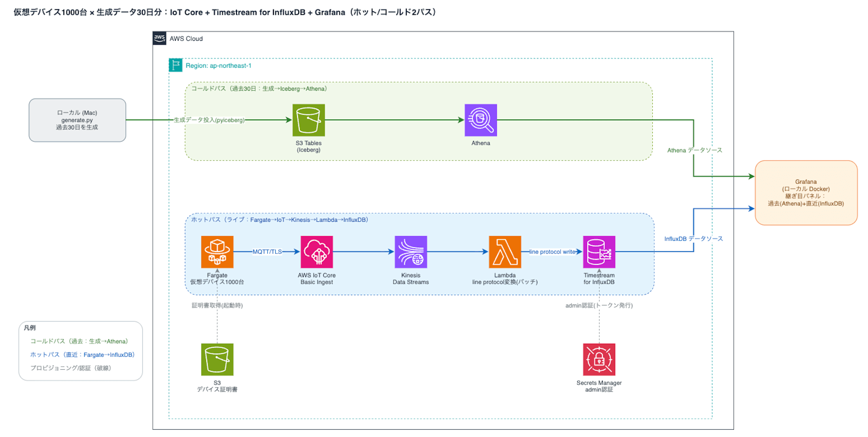Select the 'Fargate 仮想デバイス1000台' caption
Image resolution: width=868 pixels, height=437 pixels.
(x=217, y=279)
